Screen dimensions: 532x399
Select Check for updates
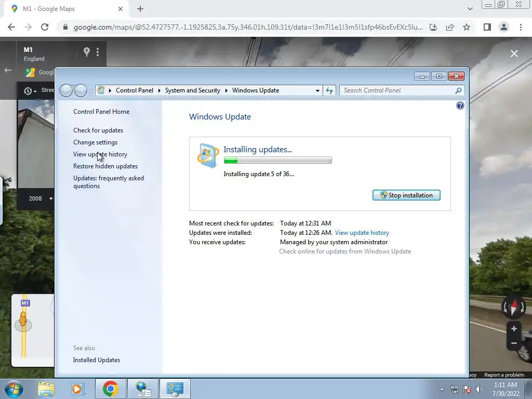click(98, 130)
